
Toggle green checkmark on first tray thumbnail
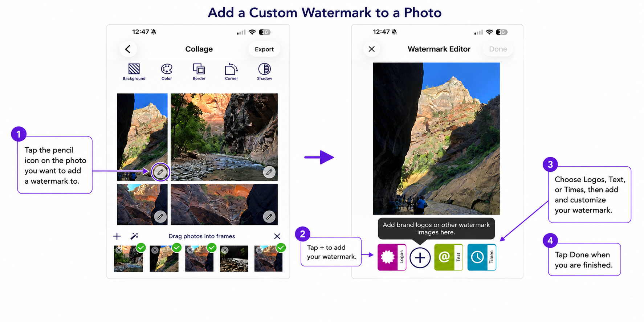pyautogui.click(x=141, y=248)
